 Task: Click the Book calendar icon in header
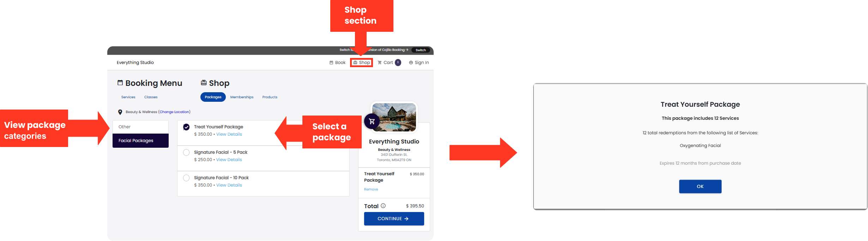[x=331, y=63]
